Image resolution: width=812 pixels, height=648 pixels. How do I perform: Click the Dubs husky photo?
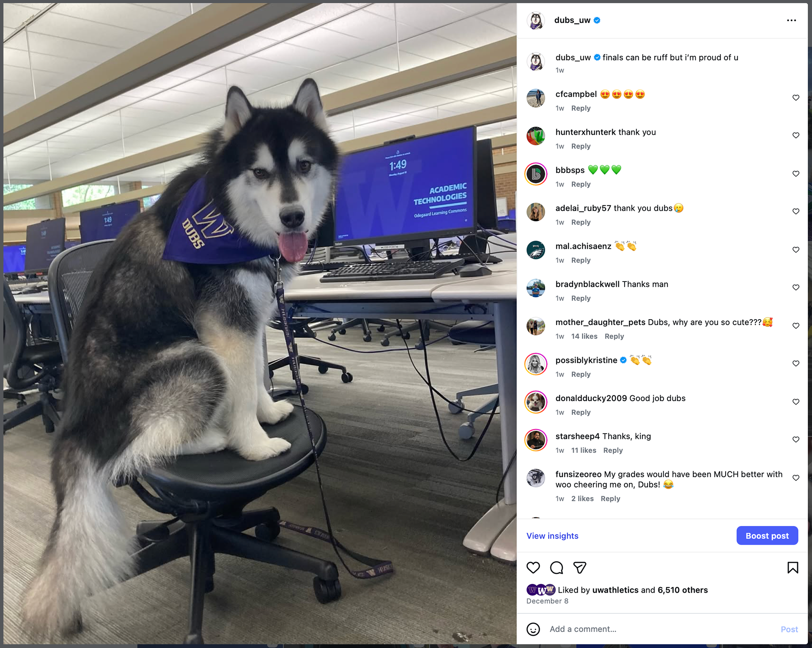[x=260, y=324]
